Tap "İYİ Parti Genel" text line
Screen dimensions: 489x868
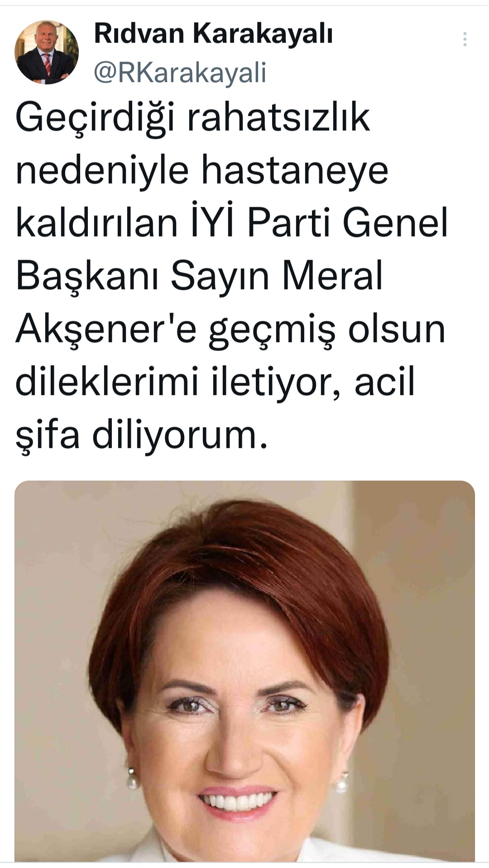pos(319,223)
